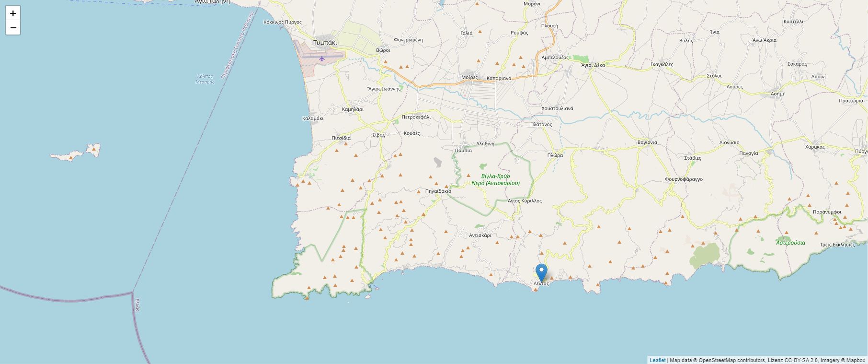Click the Κόλπος Μεσαράς gulf label
Screen dimensions: 868x364
[x=205, y=79]
